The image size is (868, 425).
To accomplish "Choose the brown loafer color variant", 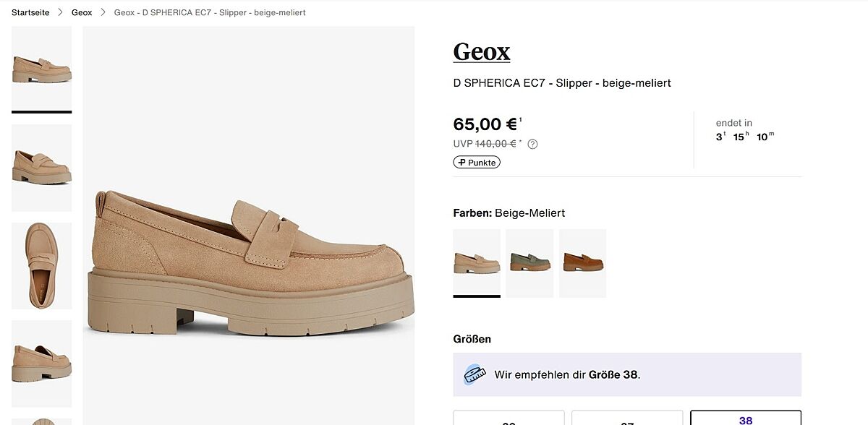I will [582, 262].
